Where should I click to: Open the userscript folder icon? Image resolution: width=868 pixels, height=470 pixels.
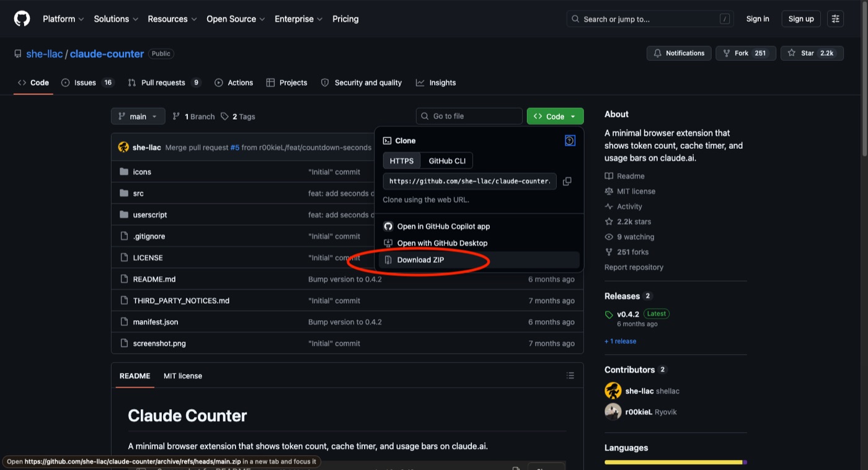tap(124, 215)
